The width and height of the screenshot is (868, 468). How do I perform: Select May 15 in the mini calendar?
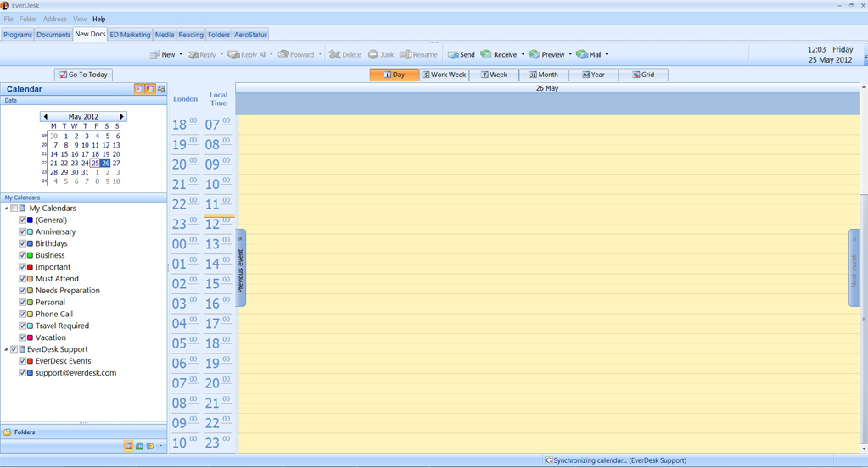pos(64,154)
